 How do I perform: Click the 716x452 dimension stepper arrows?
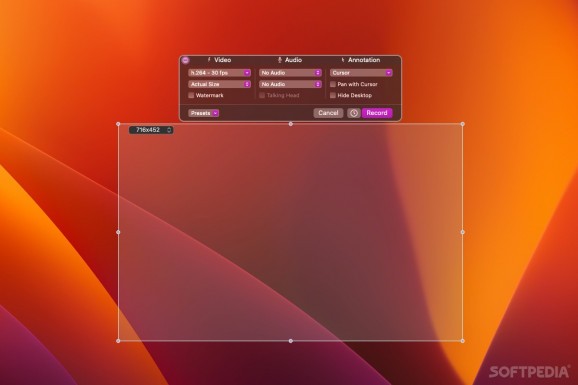coord(169,130)
